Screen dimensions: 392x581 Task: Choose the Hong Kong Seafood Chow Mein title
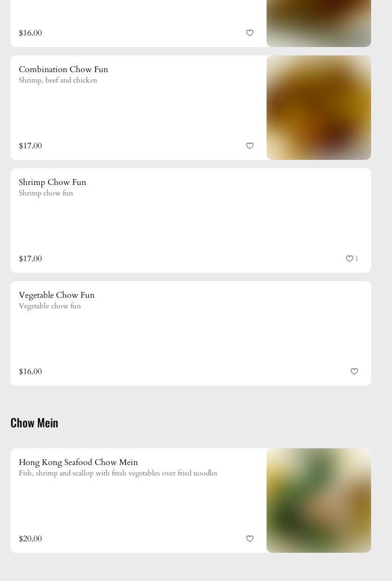[x=78, y=462]
